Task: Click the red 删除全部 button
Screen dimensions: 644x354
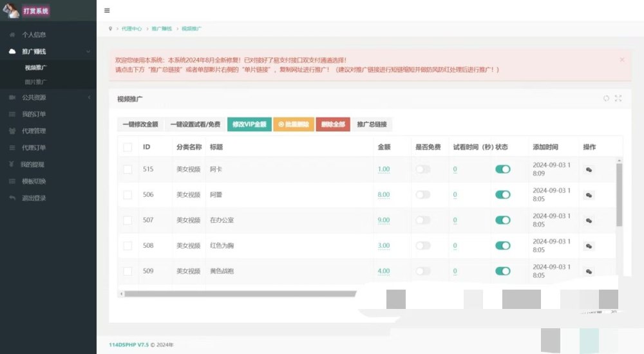Action: [x=333, y=124]
